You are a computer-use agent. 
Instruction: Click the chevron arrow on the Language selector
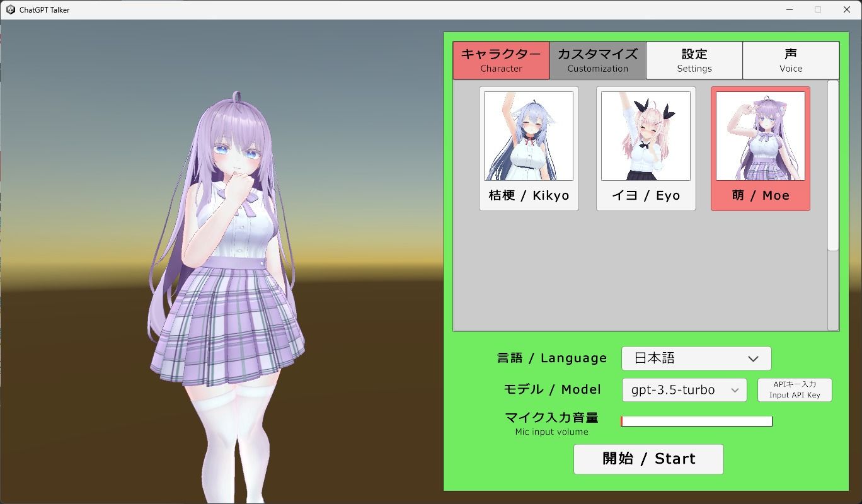pyautogui.click(x=754, y=358)
